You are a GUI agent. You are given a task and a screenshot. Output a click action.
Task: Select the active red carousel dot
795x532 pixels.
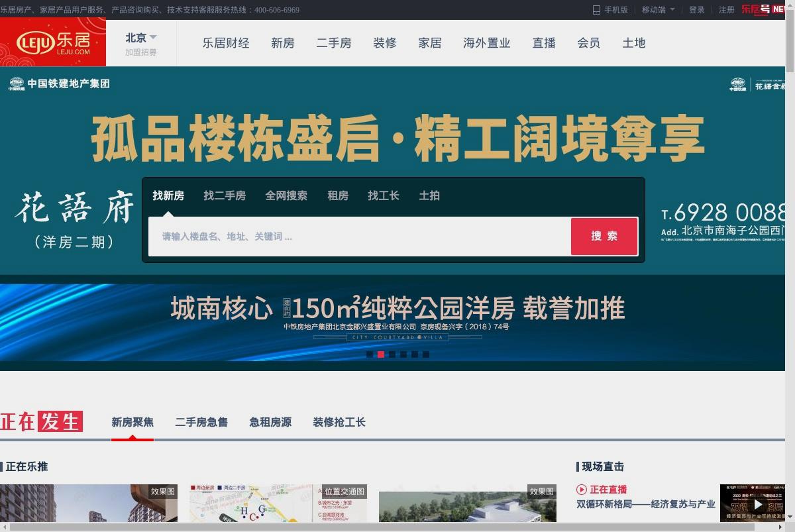381,354
